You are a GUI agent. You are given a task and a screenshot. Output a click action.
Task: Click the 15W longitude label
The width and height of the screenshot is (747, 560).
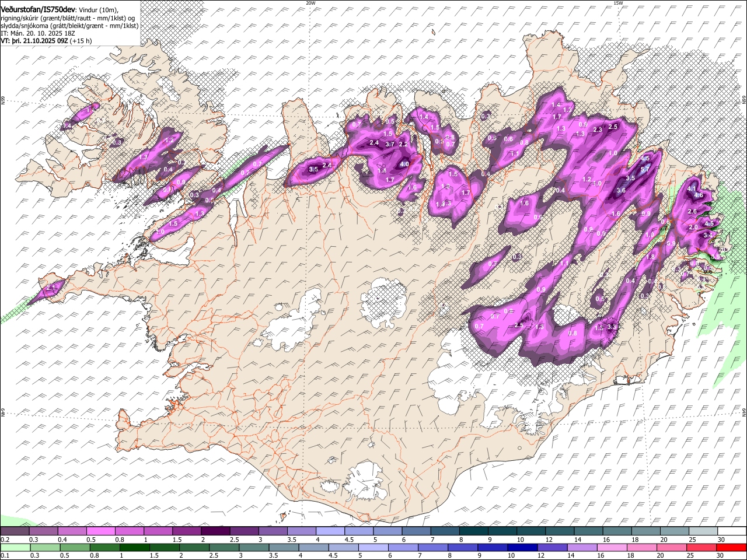coord(618,3)
